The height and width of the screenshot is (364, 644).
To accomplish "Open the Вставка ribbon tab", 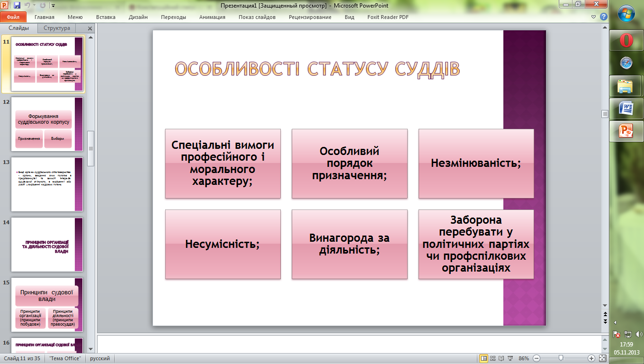I will click(x=106, y=17).
